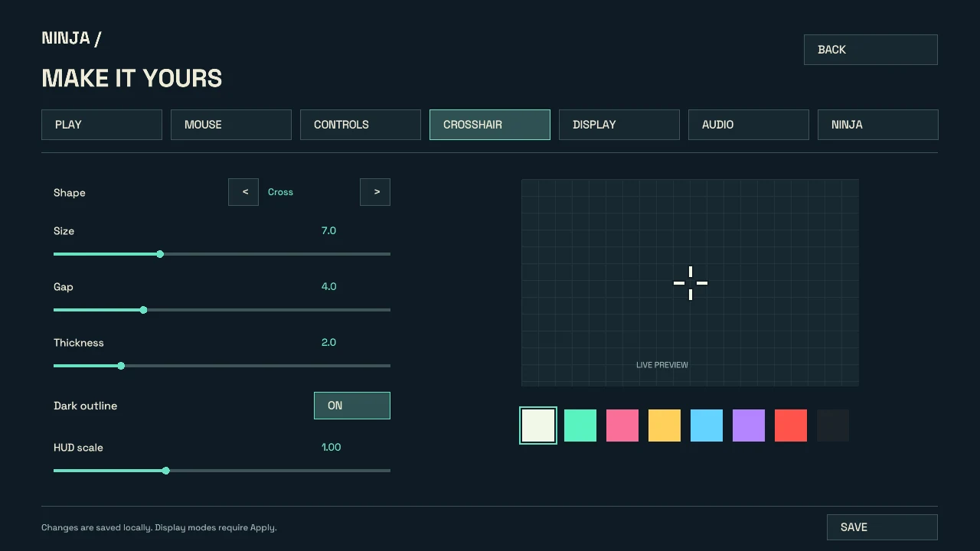Adjust the Size slider handle
The width and height of the screenshot is (980, 551).
point(160,254)
